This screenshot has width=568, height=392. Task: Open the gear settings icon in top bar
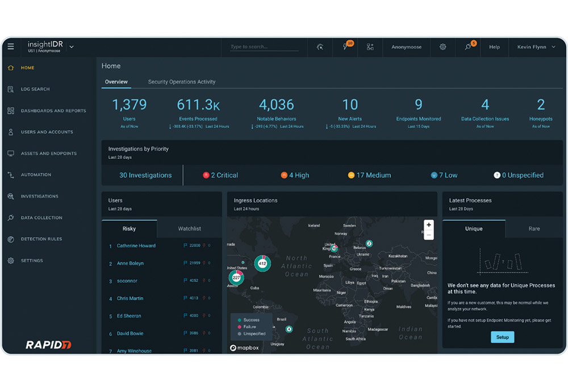pyautogui.click(x=442, y=47)
